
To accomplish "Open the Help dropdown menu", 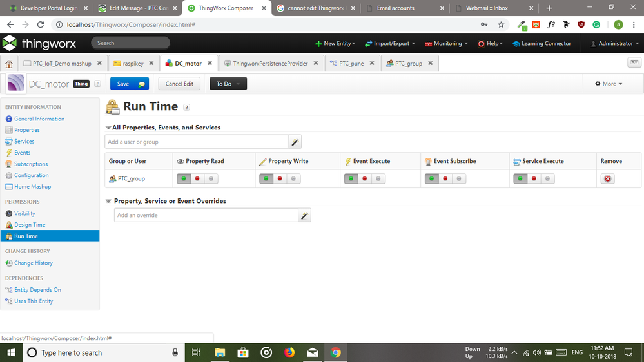I will coord(491,44).
